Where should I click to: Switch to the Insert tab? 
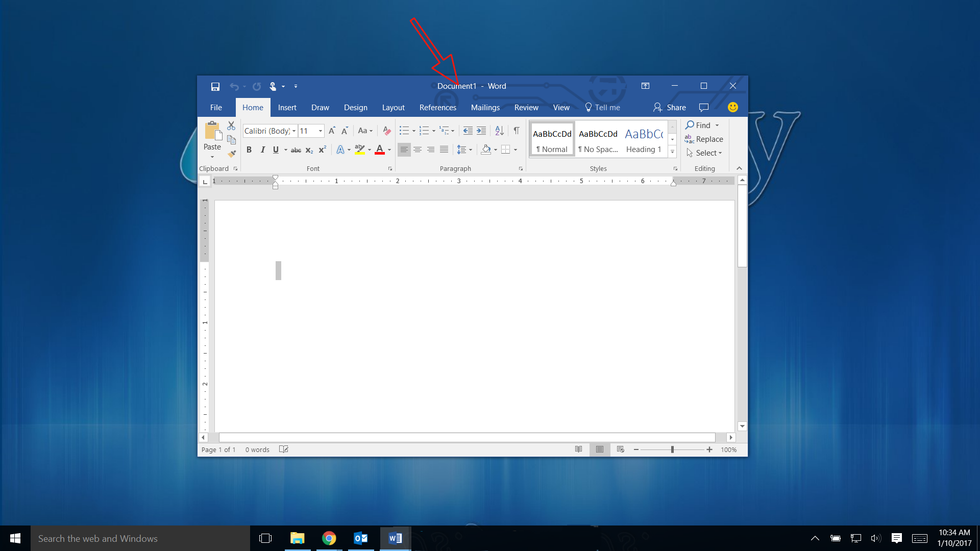(287, 108)
